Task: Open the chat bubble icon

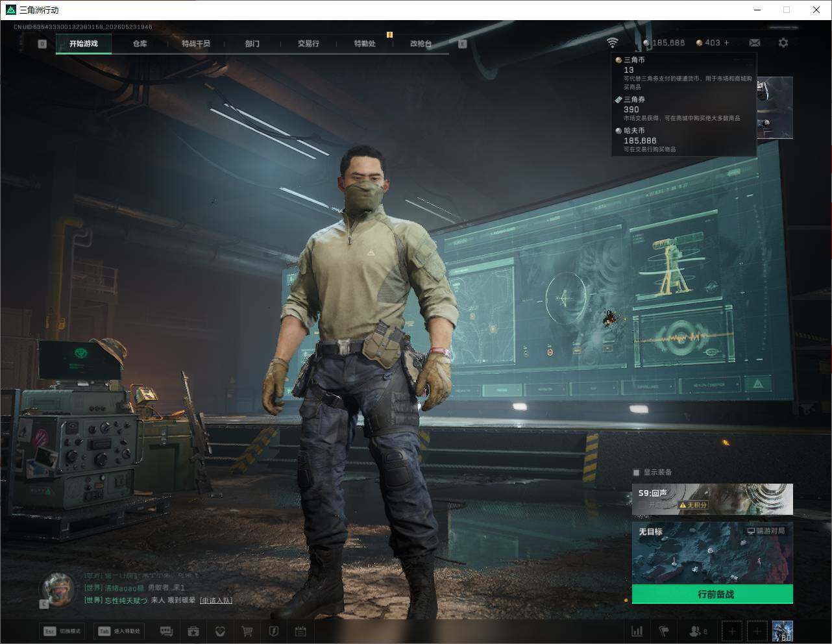Action: pos(166,631)
